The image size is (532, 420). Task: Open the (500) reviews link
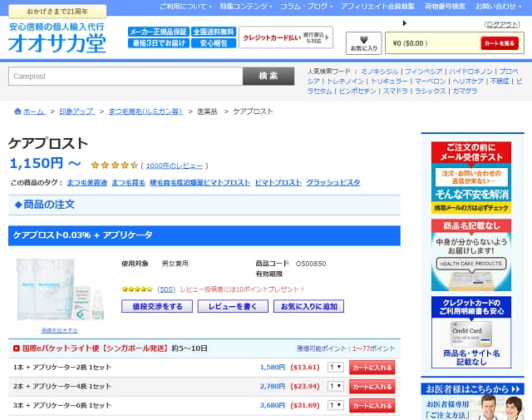166,289
